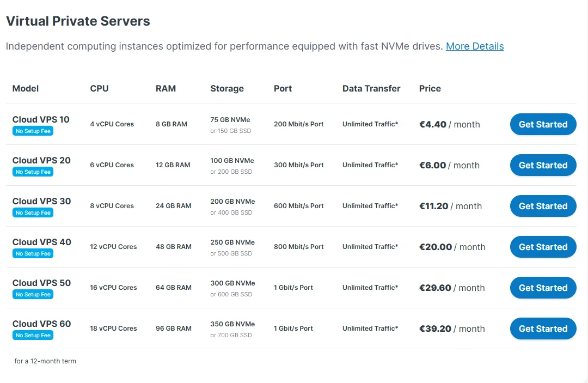Click Get Started for Cloud VPS 50
588x383 pixels.
click(x=543, y=288)
